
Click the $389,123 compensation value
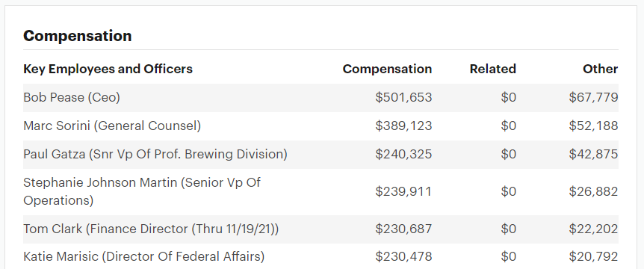(x=403, y=126)
